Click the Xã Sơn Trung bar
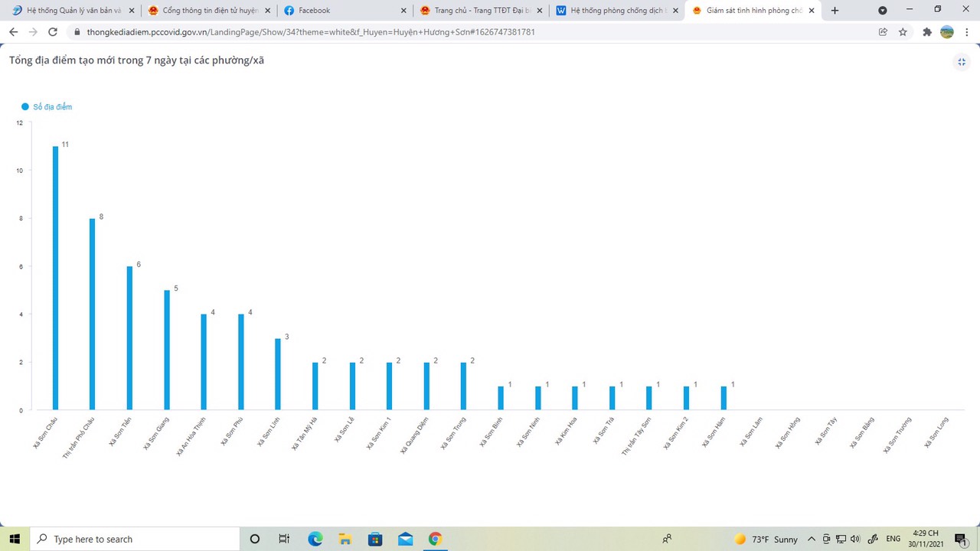The image size is (980, 551). [x=463, y=386]
